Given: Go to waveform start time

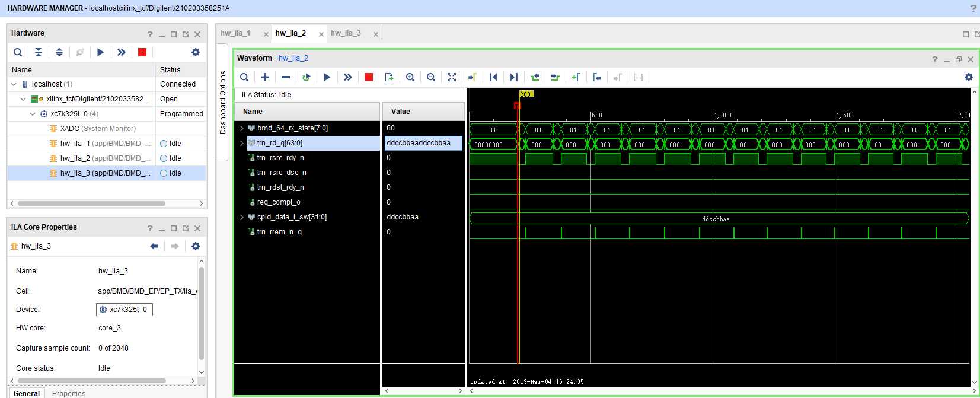Looking at the screenshot, I should pyautogui.click(x=493, y=77).
